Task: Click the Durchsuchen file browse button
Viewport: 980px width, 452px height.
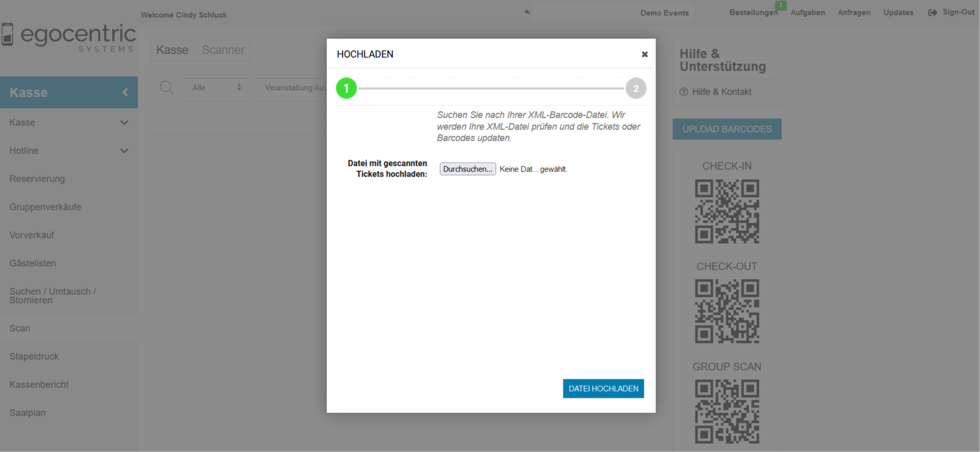Action: tap(467, 169)
